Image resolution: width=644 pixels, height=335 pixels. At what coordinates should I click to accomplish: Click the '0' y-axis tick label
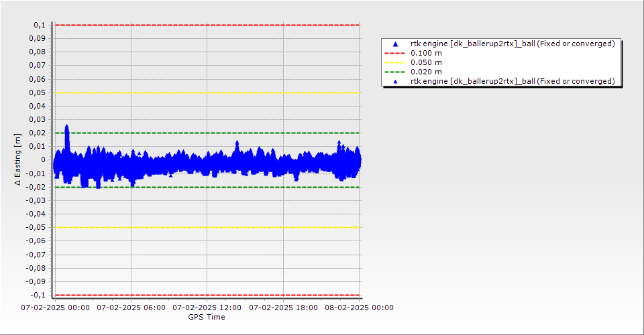tap(44, 160)
